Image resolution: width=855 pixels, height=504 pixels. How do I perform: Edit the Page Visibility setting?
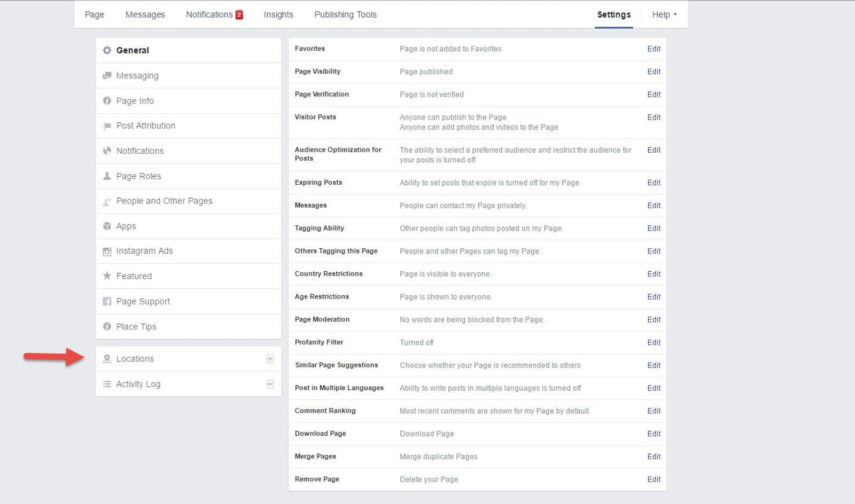pyautogui.click(x=654, y=72)
